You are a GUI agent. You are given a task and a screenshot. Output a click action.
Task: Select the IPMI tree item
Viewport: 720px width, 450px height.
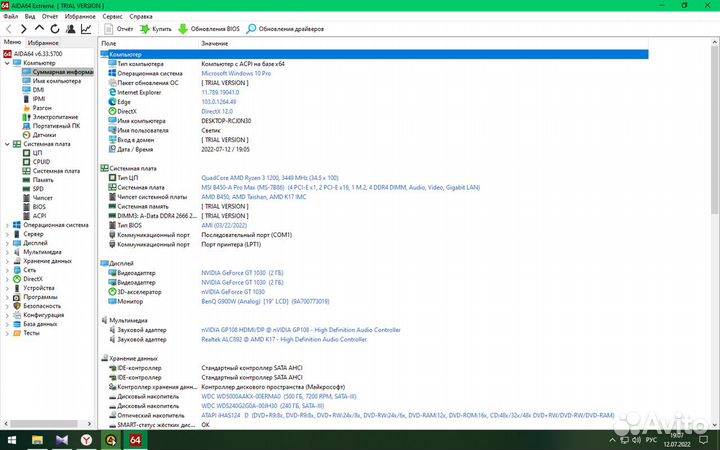pyautogui.click(x=34, y=99)
